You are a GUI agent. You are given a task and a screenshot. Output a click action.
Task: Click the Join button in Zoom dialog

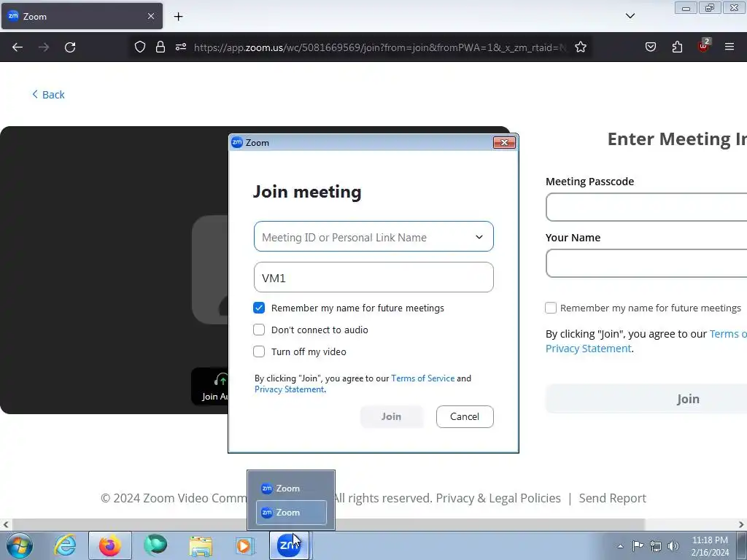392,416
